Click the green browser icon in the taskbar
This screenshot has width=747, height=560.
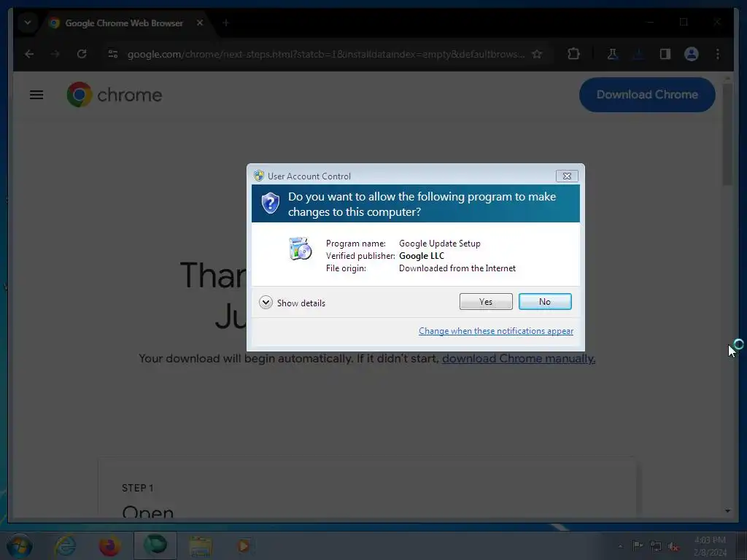coord(155,545)
